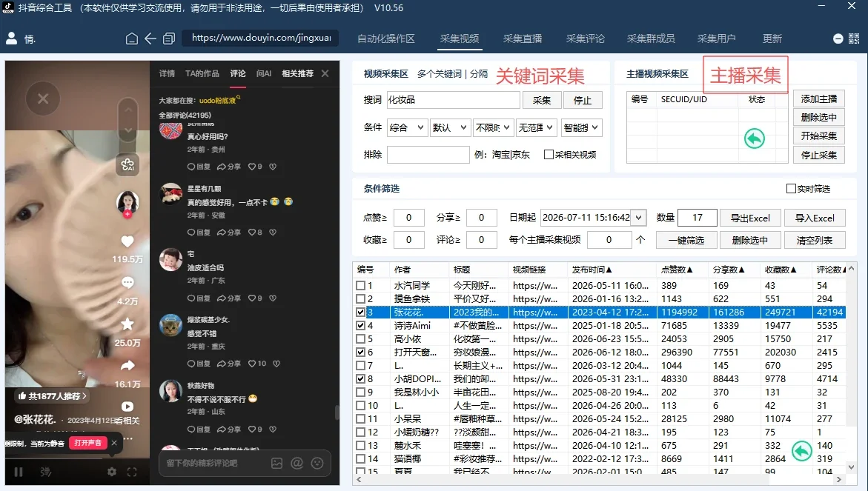
Task: Click the 开始采集 button
Action: click(819, 136)
